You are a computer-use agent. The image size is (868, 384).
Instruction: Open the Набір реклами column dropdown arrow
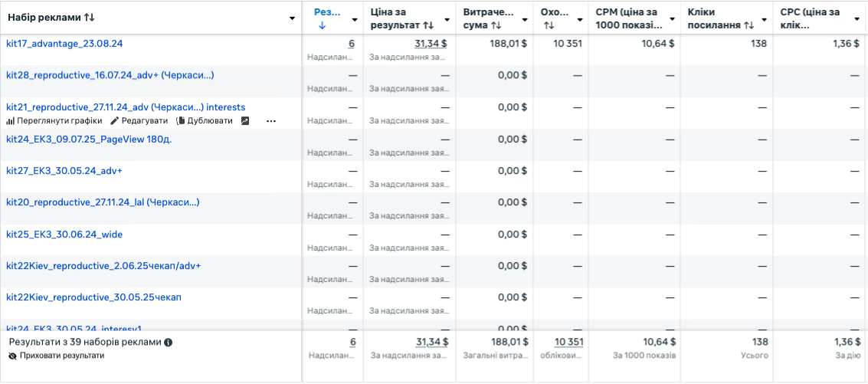click(292, 19)
